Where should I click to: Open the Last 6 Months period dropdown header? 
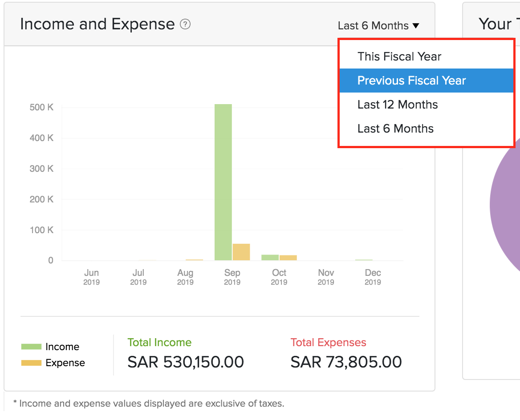(x=378, y=26)
